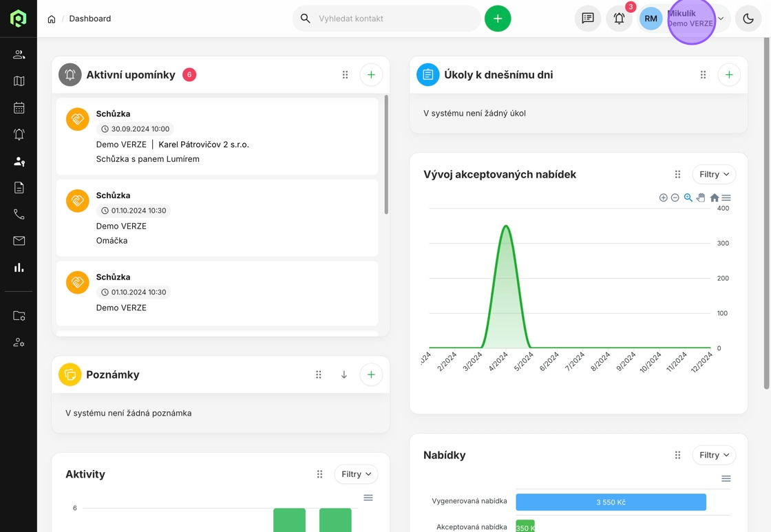
Task: Grab the drag handle of the Poznámky widget
Action: (319, 374)
